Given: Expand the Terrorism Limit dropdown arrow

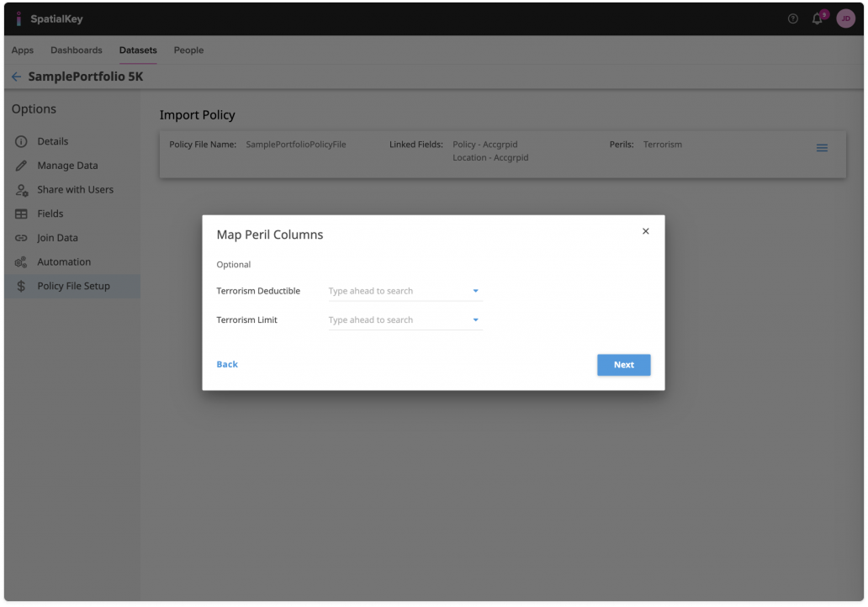Looking at the screenshot, I should (475, 320).
